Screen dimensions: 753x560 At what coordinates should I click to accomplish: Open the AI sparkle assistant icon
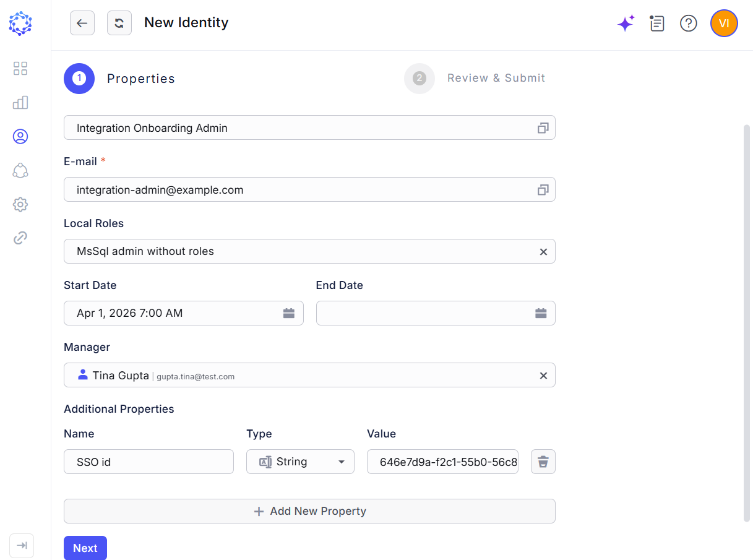626,24
